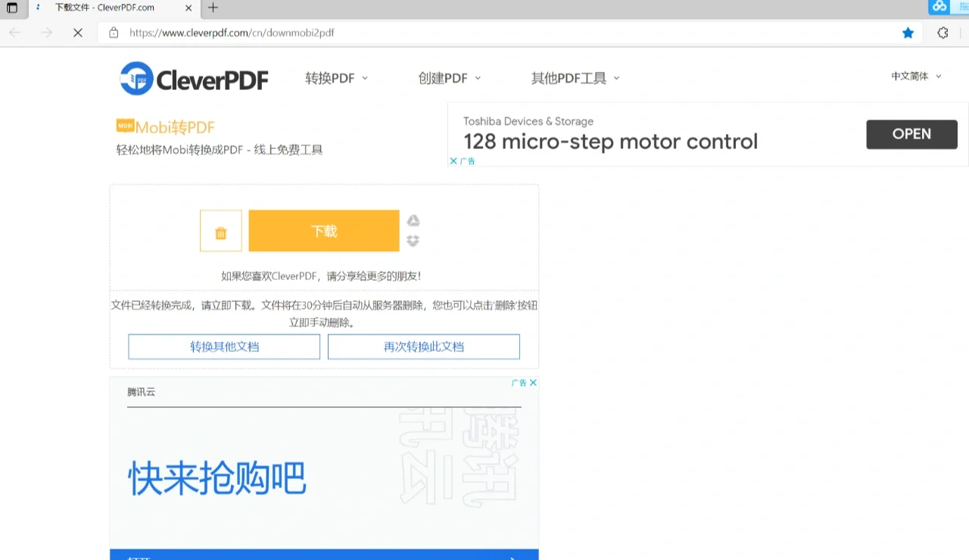The image size is (969, 560).
Task: Click the 快来抢购吧 ad banner
Action: 217,478
